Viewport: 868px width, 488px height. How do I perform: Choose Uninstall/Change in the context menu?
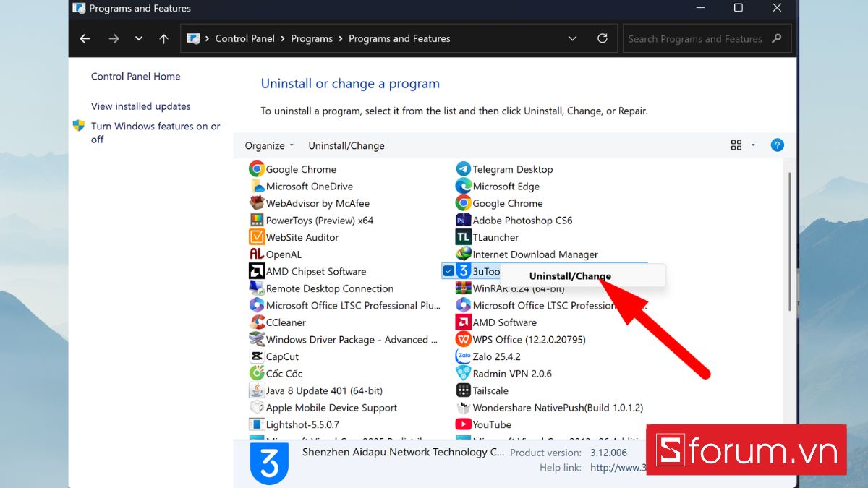pos(570,275)
